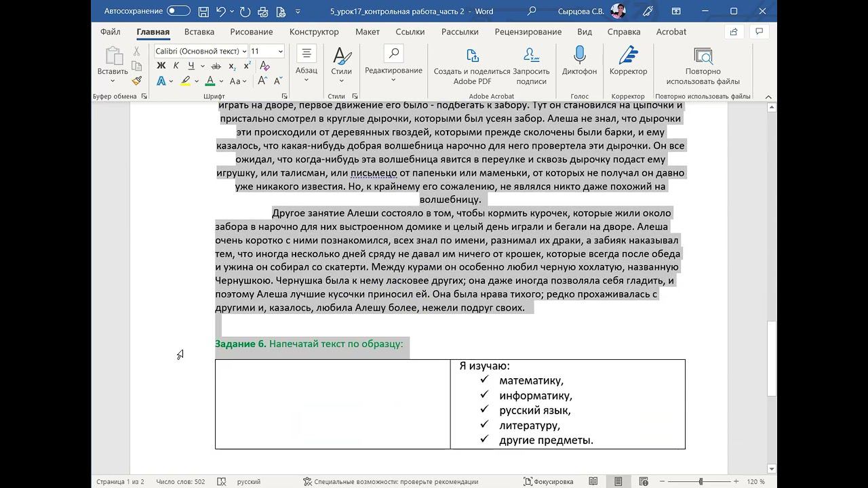
Task: Switch to the Рисование tab
Action: coord(252,32)
